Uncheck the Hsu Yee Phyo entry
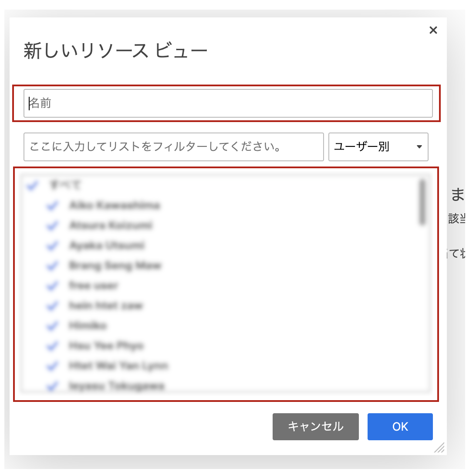The width and height of the screenshot is (466, 476). click(x=52, y=346)
